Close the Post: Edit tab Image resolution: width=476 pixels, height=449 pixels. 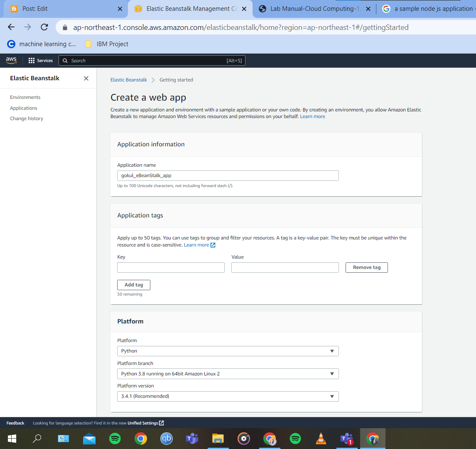click(120, 9)
